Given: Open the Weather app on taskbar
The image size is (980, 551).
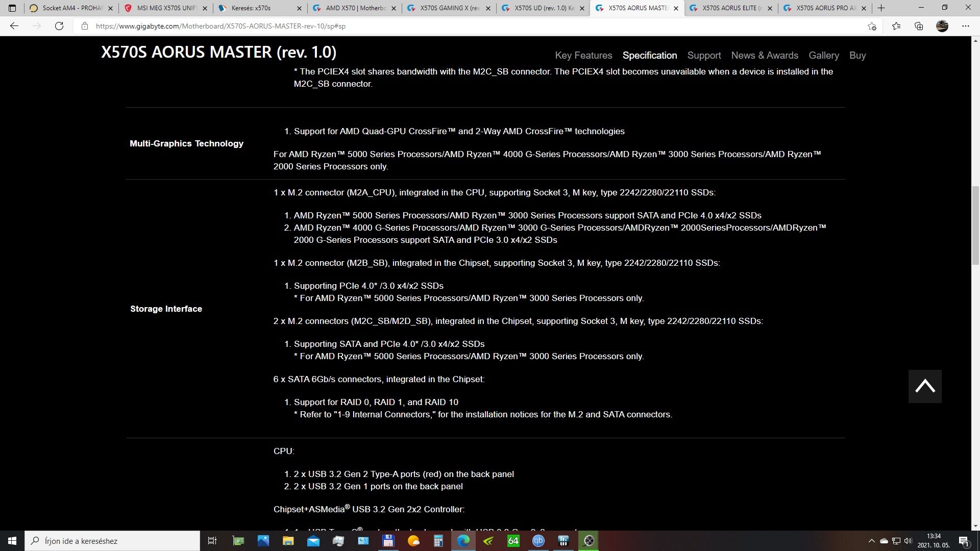Looking at the screenshot, I should point(413,541).
